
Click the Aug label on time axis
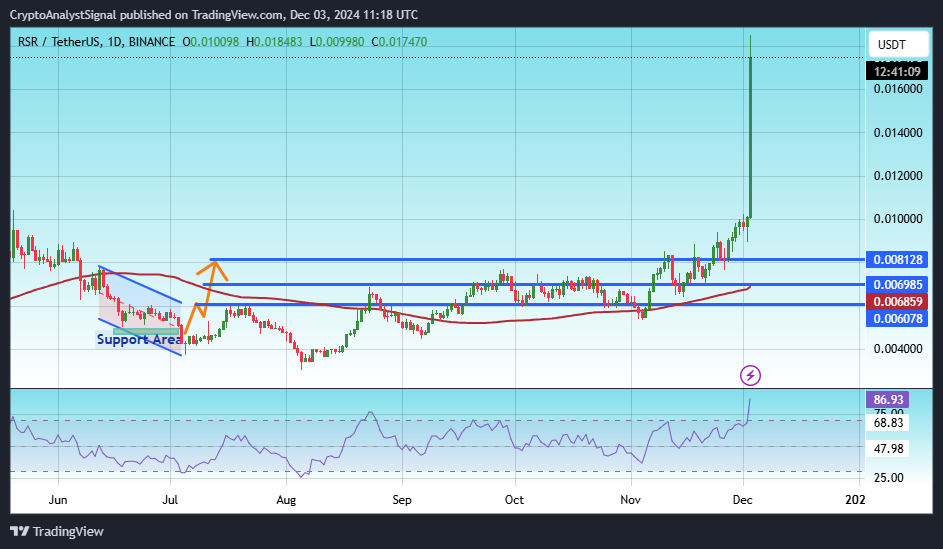[x=286, y=500]
